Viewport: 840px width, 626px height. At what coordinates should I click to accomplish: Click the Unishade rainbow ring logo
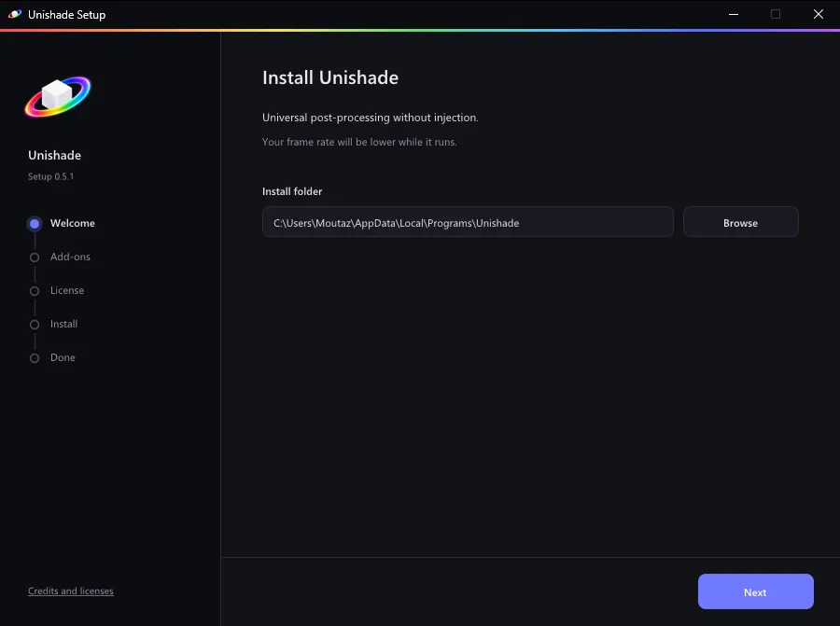click(x=57, y=96)
